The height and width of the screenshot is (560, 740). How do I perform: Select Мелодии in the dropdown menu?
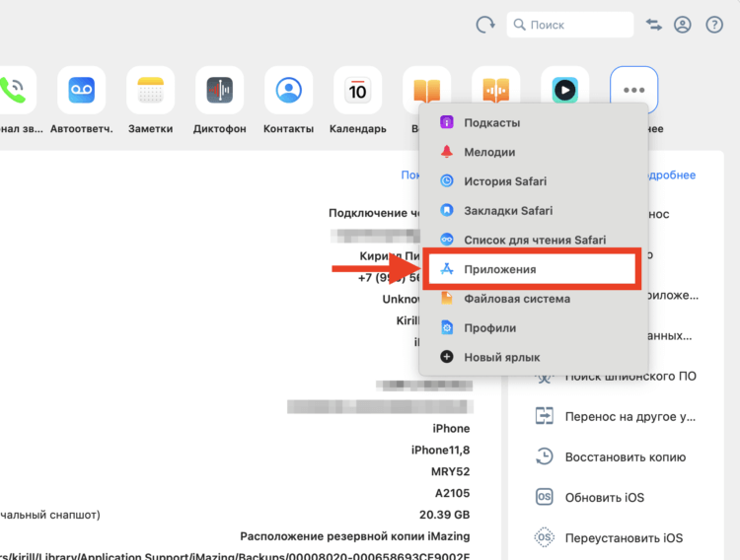(533, 152)
